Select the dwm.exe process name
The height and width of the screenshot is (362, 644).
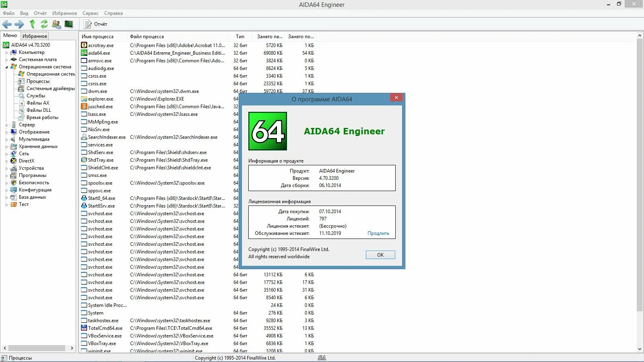(x=98, y=91)
